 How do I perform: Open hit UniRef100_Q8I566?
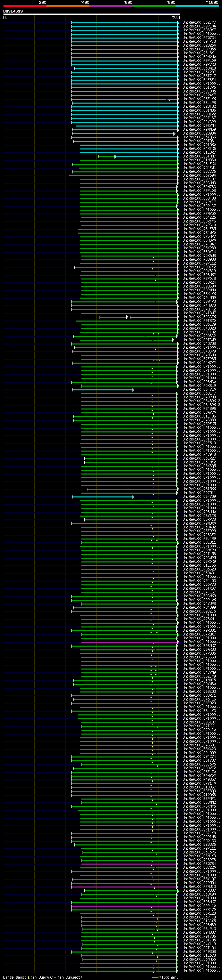(199, 489)
